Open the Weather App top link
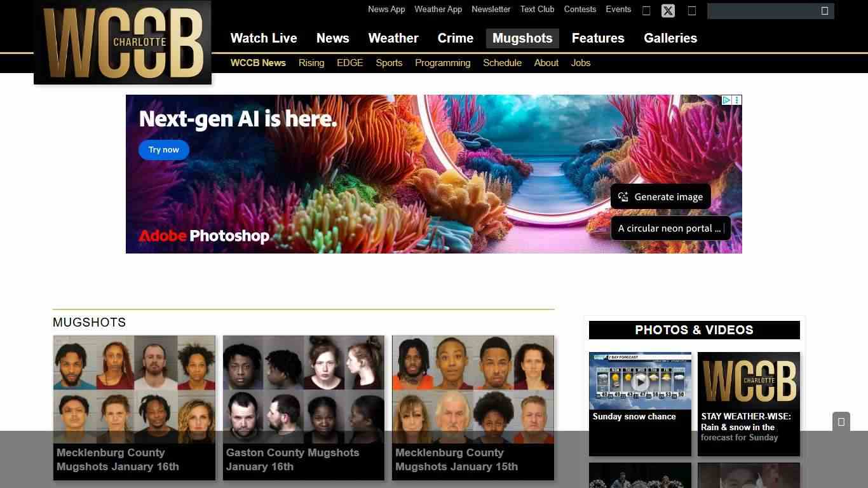Screen dimensions: 868x488 [438, 10]
